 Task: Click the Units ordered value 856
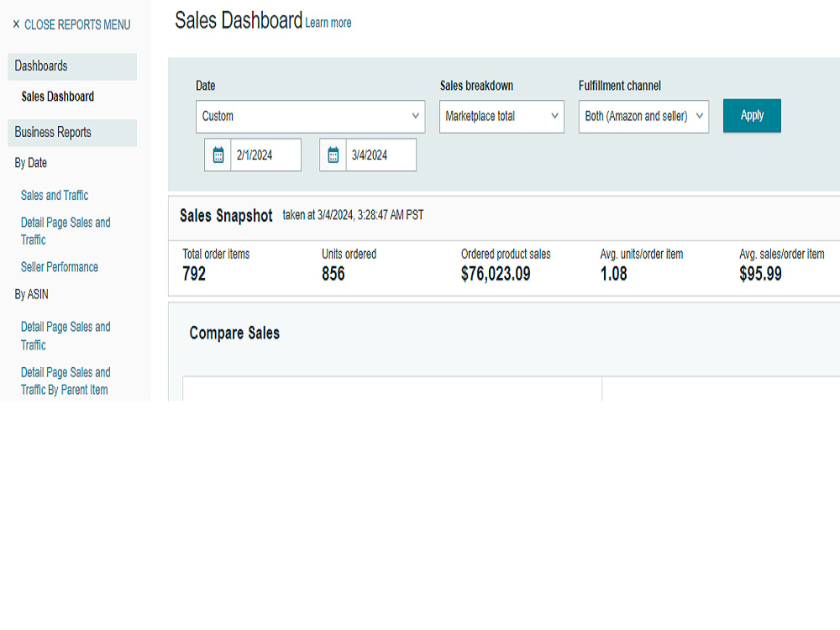click(x=333, y=274)
